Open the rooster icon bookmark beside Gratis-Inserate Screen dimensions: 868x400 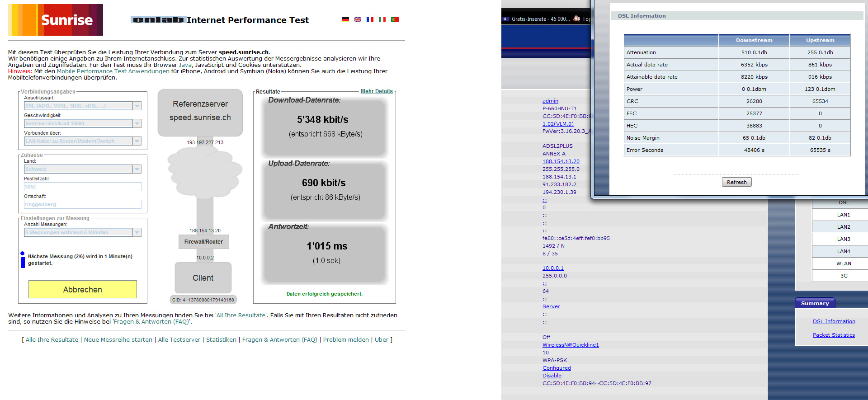(576, 19)
